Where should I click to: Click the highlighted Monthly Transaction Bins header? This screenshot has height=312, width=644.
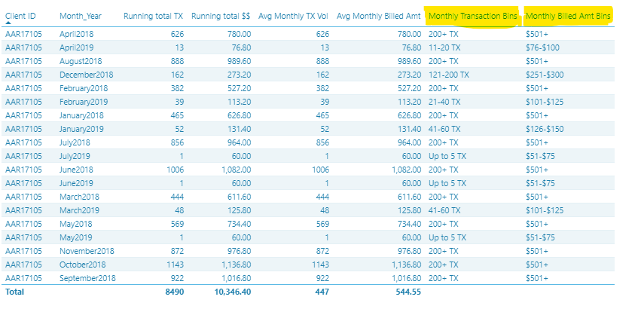pyautogui.click(x=473, y=17)
